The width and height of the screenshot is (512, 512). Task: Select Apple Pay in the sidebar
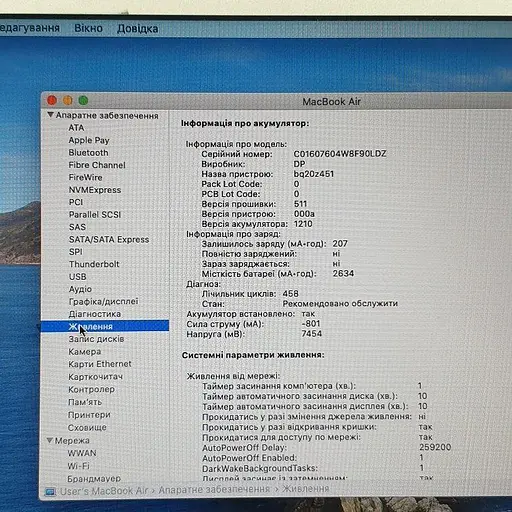point(89,140)
